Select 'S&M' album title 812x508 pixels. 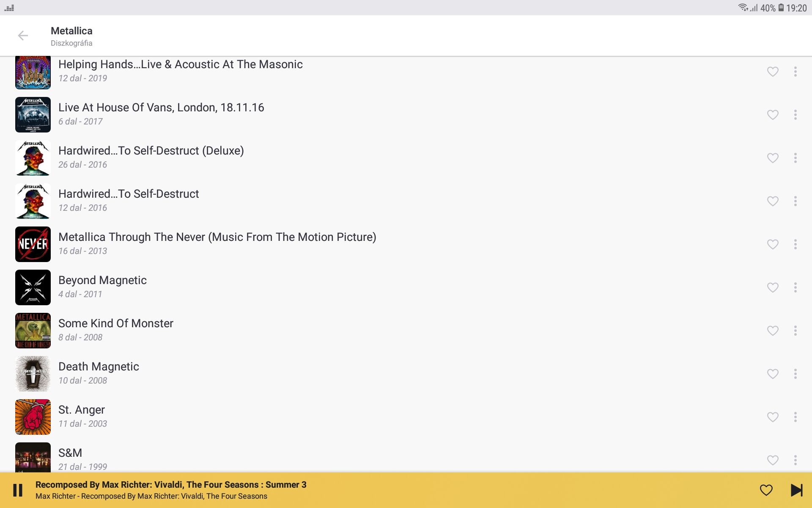tap(70, 453)
